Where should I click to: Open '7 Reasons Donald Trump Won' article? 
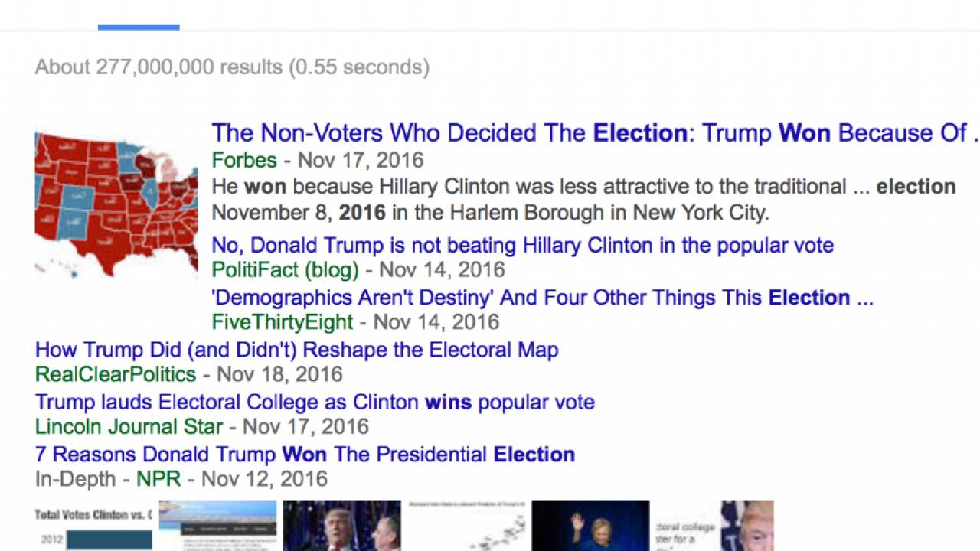[x=305, y=455]
